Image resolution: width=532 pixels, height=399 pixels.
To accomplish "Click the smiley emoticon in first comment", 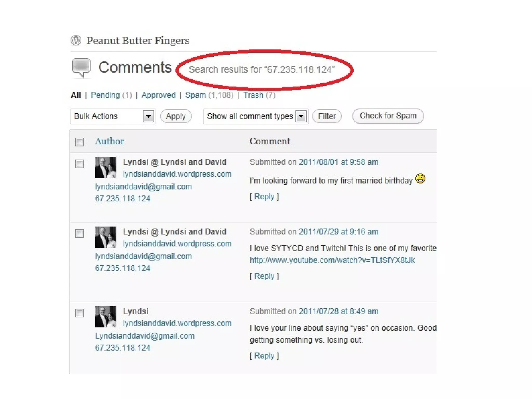I will tap(420, 178).
